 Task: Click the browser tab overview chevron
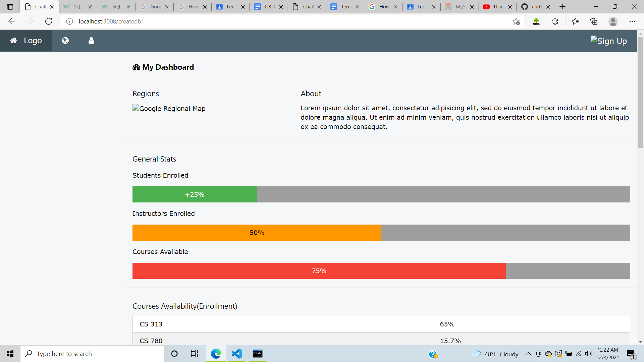[x=9, y=6]
